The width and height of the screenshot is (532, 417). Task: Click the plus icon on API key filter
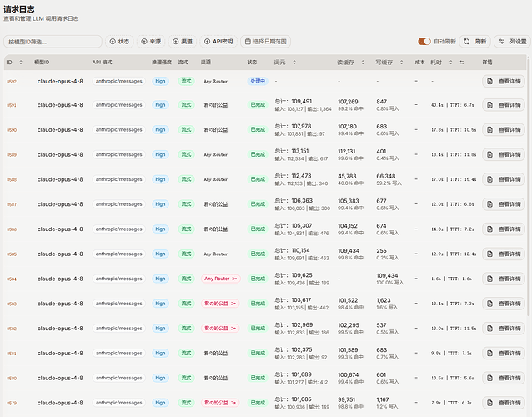207,42
